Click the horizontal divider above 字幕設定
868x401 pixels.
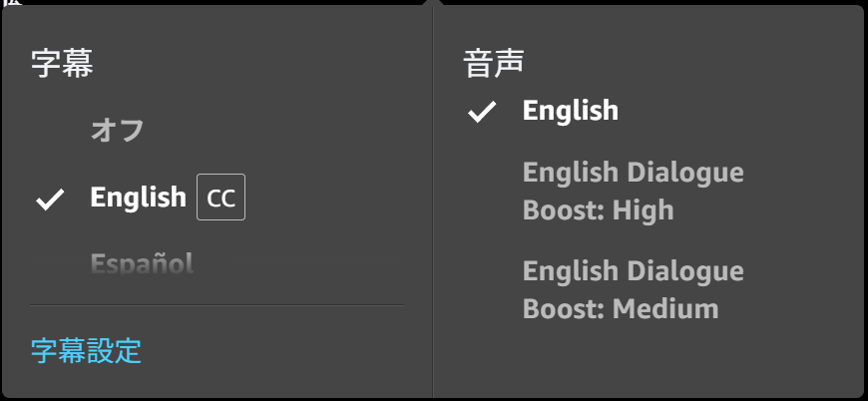[217, 305]
